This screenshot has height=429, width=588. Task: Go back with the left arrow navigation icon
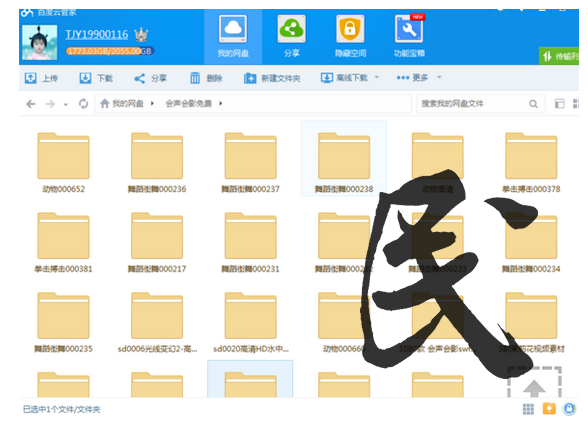pyautogui.click(x=31, y=104)
